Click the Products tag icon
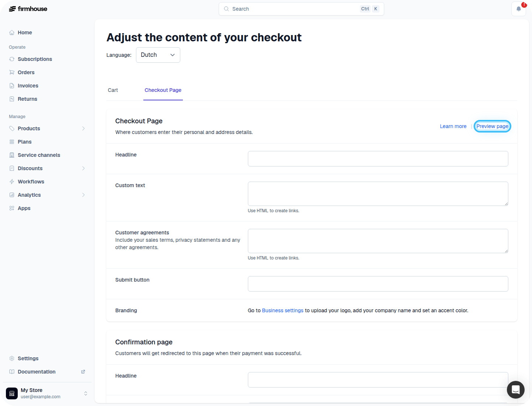532x406 pixels. click(12, 128)
